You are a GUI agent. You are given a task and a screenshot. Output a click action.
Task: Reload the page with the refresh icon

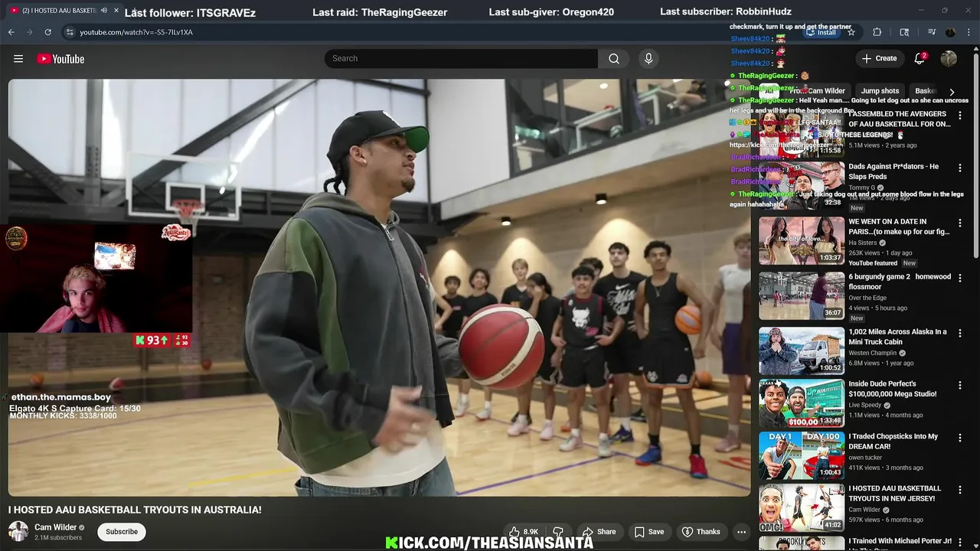coord(48,32)
